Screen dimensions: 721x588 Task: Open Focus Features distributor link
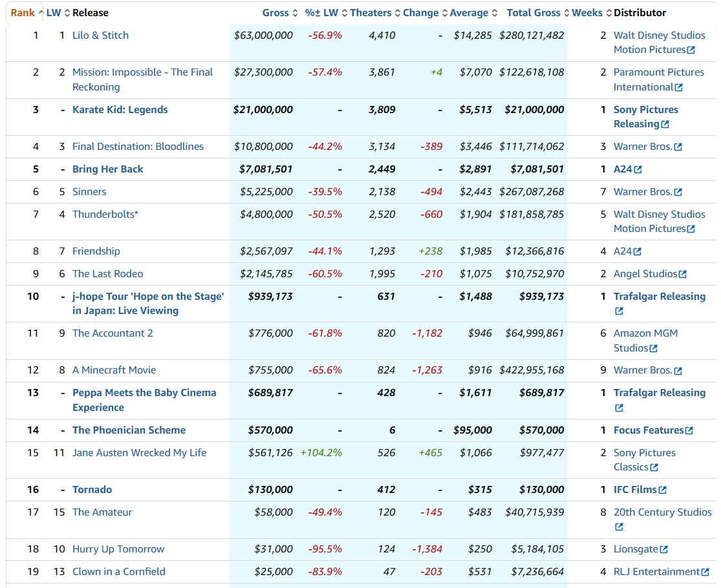coord(649,430)
